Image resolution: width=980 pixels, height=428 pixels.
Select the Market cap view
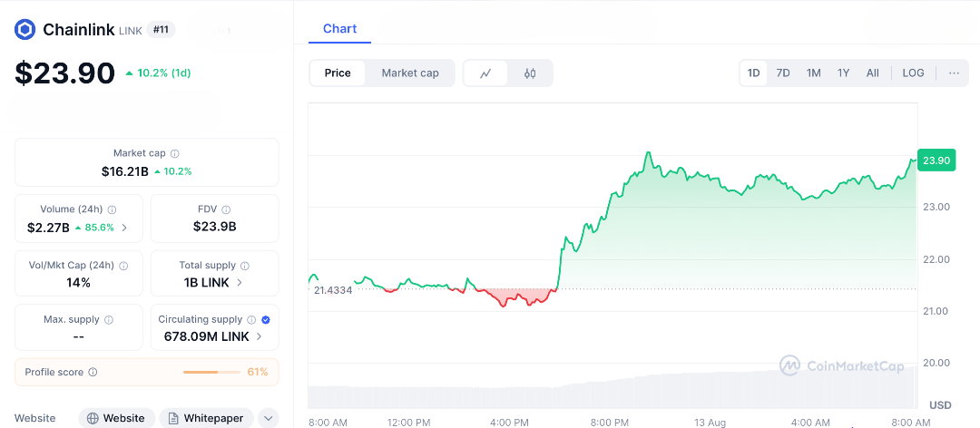pyautogui.click(x=410, y=73)
